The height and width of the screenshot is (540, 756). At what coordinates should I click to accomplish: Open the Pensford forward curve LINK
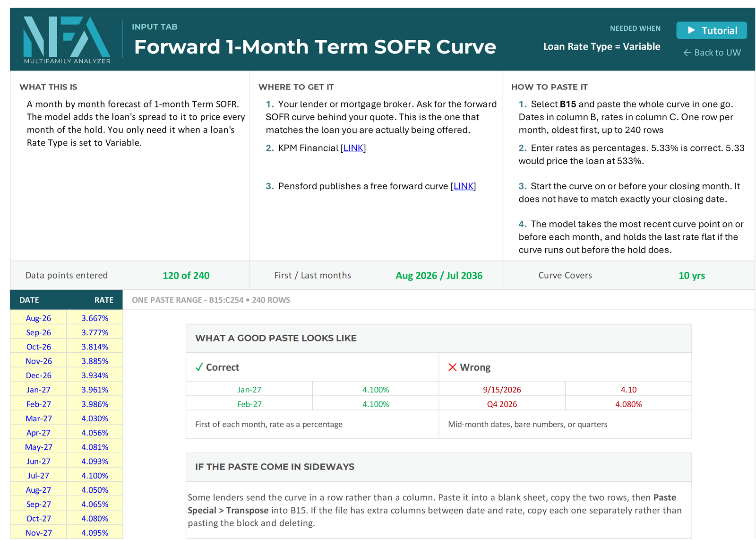click(464, 186)
